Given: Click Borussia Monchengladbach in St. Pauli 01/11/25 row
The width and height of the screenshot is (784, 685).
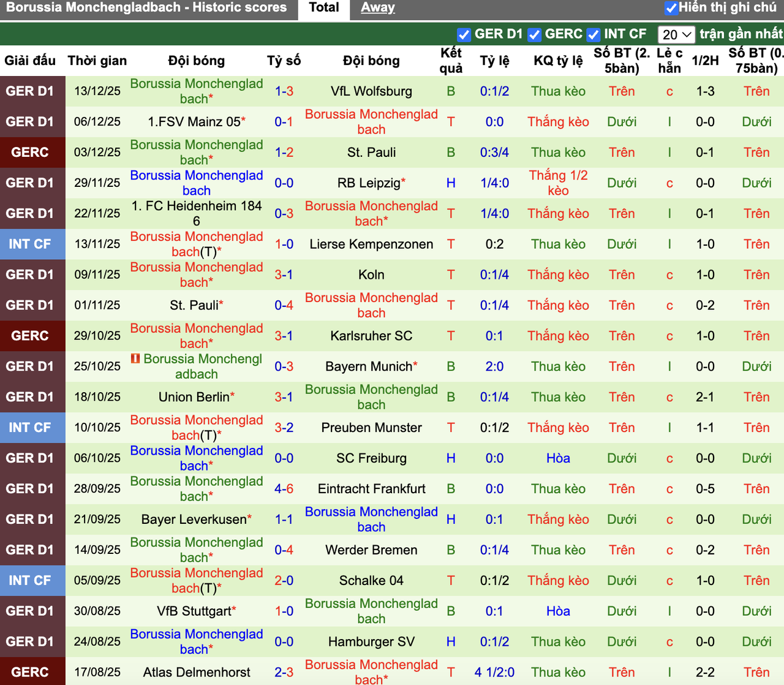Looking at the screenshot, I should [371, 305].
